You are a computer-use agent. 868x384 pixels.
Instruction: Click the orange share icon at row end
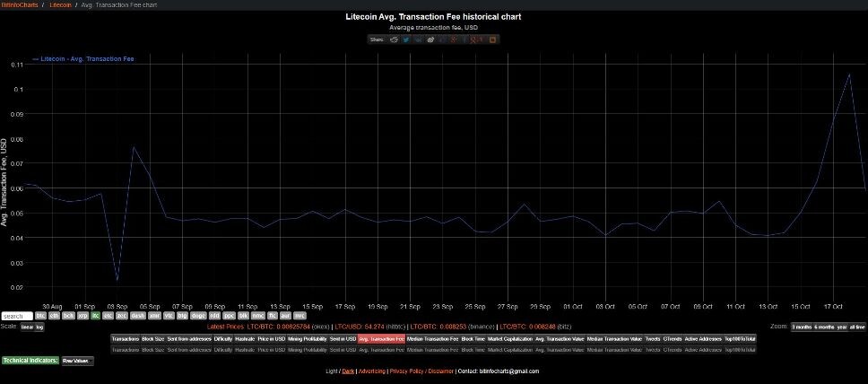[492, 39]
